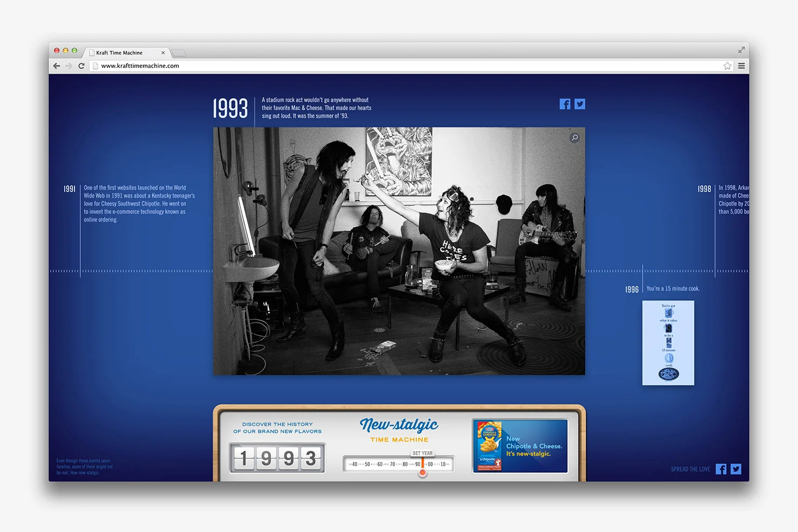Close the Kraft Time Machine tab
The height and width of the screenshot is (532, 798).
(163, 53)
